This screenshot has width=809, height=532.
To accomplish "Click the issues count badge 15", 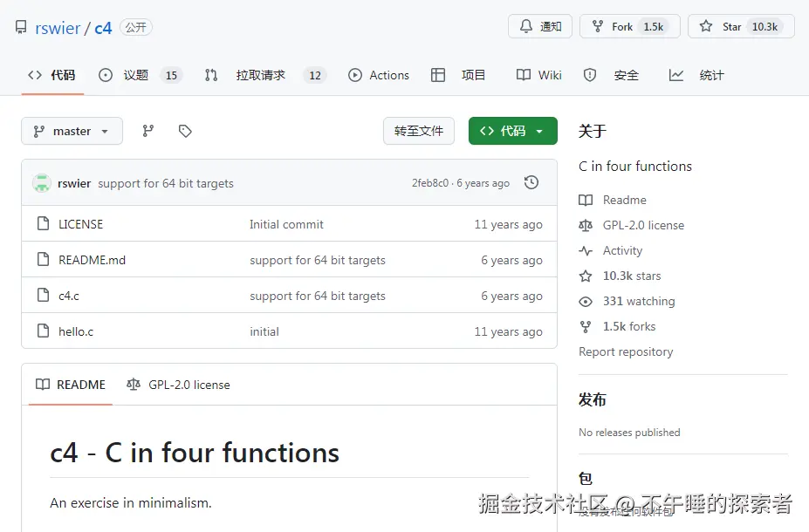I will click(x=171, y=76).
